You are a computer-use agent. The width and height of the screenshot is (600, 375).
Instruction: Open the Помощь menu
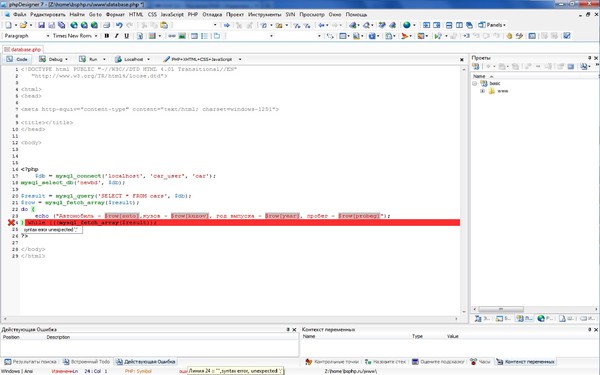coord(356,15)
